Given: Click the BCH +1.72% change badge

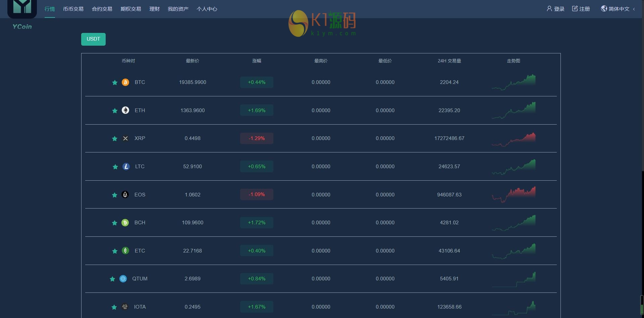Looking at the screenshot, I should [257, 223].
